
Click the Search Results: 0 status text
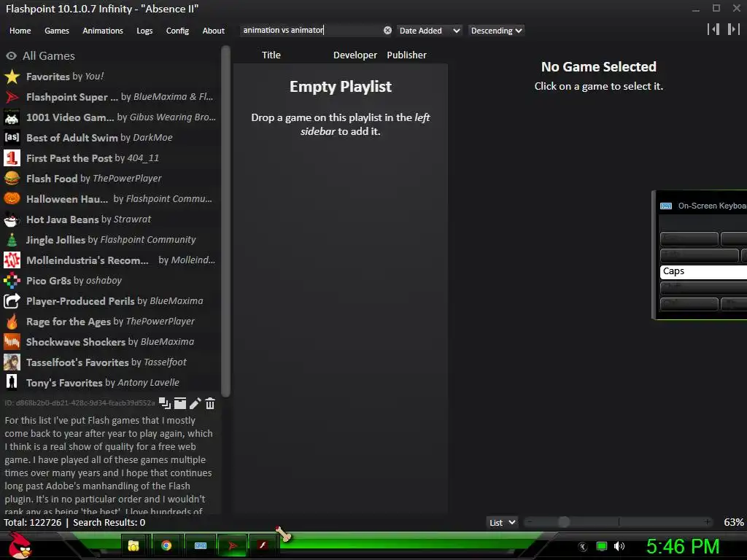tap(109, 522)
